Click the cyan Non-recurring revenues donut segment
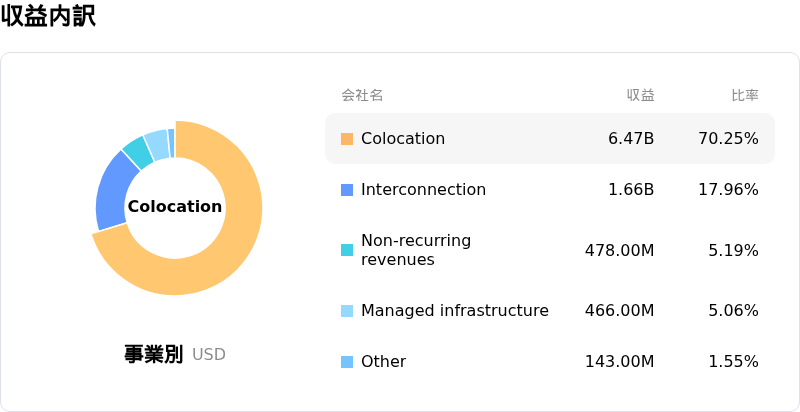The width and height of the screenshot is (800, 412). click(139, 152)
